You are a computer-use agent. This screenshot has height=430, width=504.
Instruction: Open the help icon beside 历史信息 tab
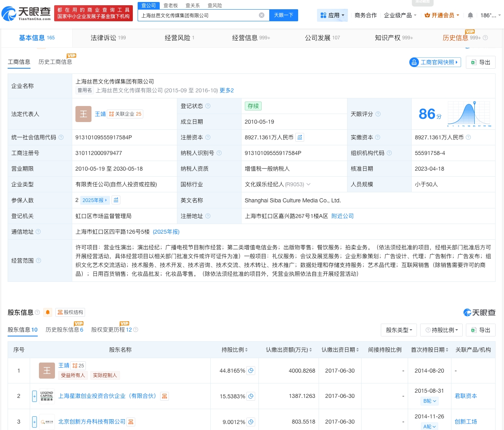(485, 38)
